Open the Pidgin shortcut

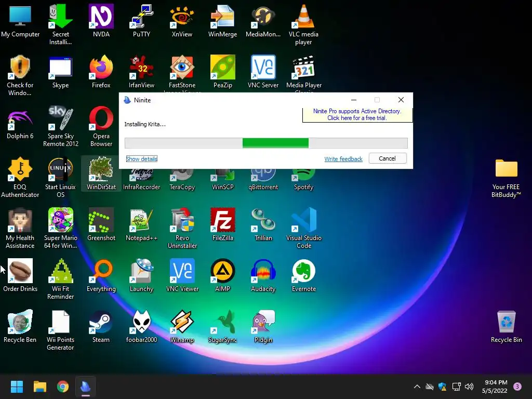[x=263, y=326]
